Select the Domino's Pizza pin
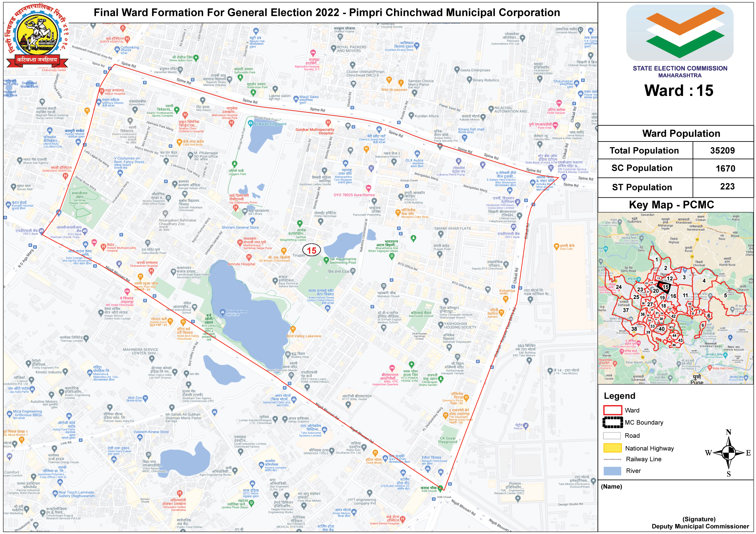 point(466,398)
